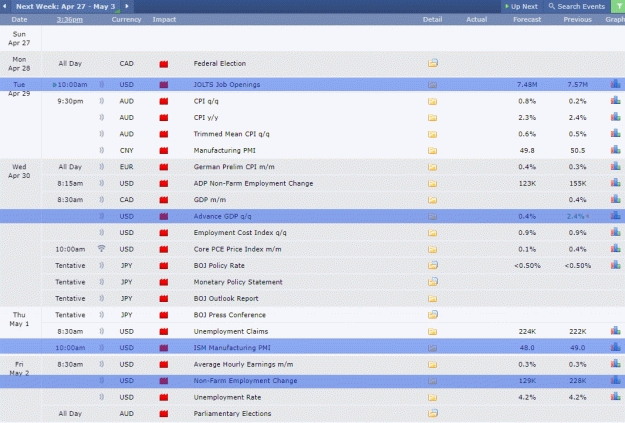The image size is (625, 423).
Task: Show graph for Average Hourly Earnings
Action: (x=615, y=364)
